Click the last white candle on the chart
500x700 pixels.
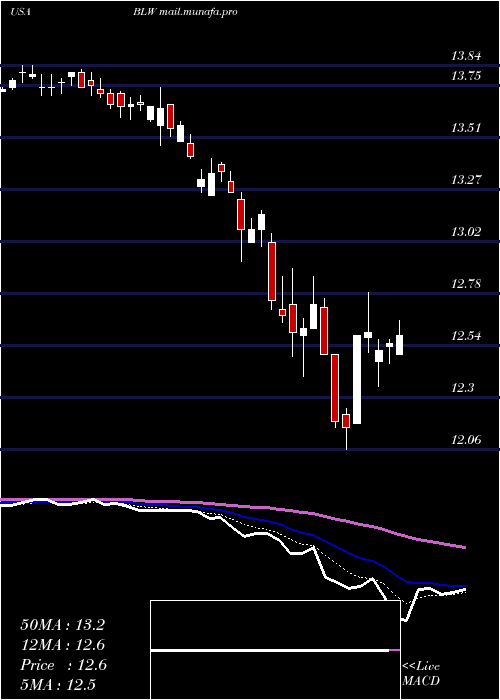point(400,345)
